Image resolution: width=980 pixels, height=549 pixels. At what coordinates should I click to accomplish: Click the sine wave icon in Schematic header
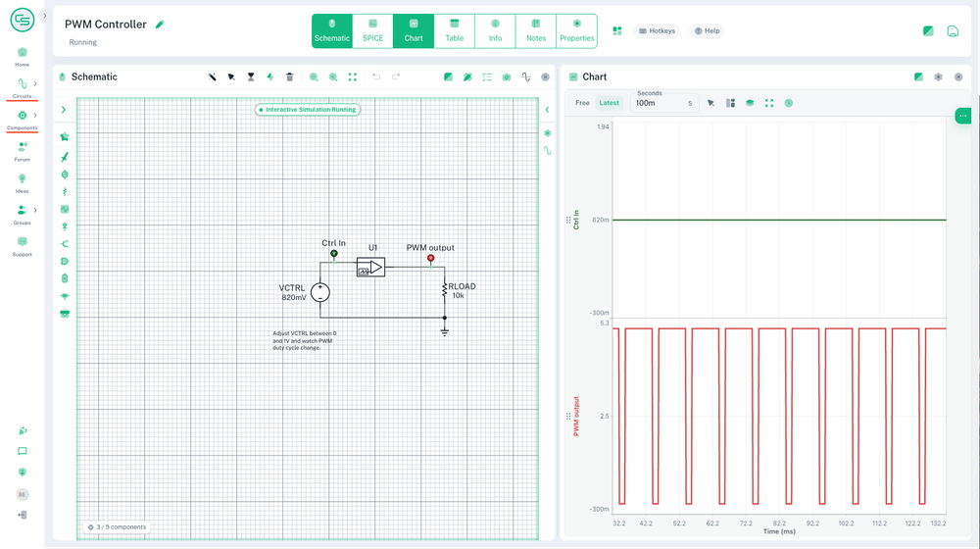(525, 76)
